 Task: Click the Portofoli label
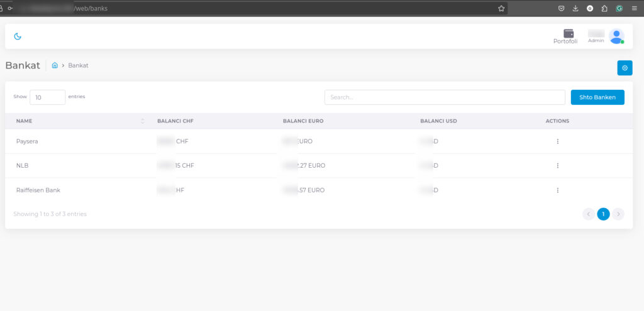point(565,41)
